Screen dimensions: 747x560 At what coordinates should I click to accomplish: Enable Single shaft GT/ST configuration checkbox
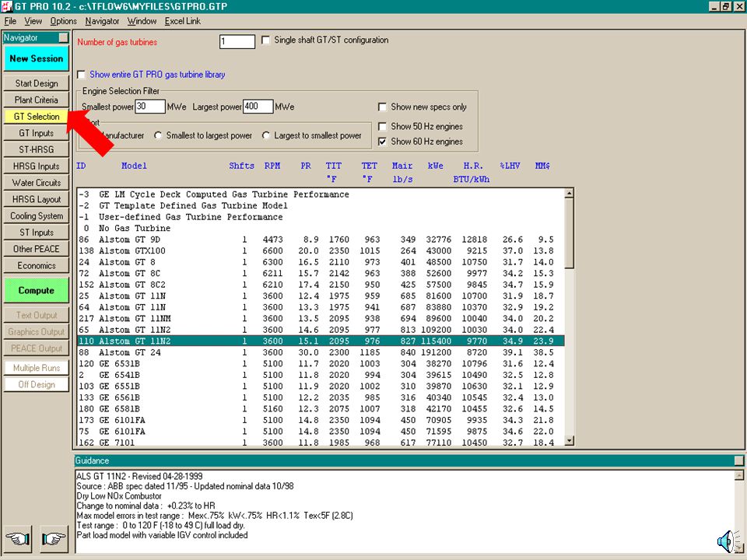[x=265, y=40]
